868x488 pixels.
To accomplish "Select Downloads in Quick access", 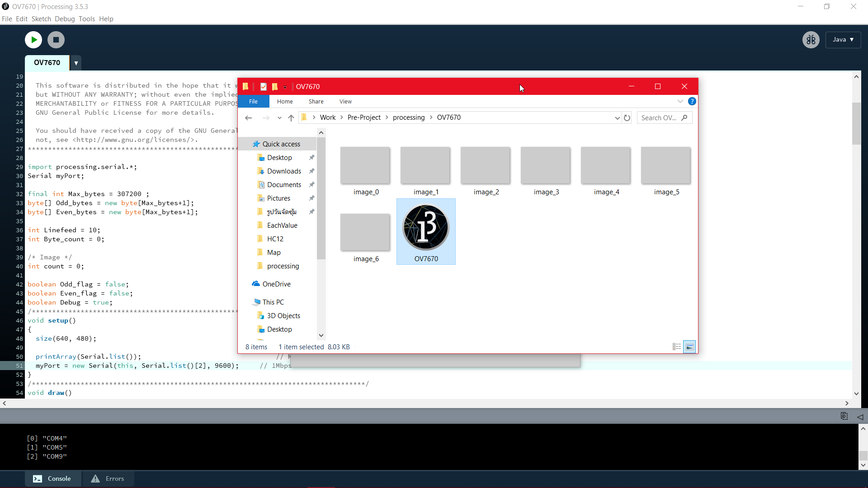I will tap(283, 171).
